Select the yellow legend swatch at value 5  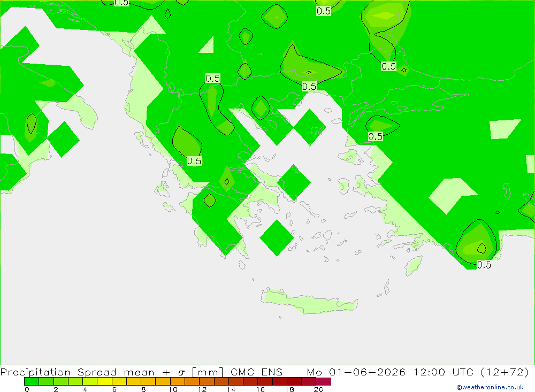coord(105,381)
